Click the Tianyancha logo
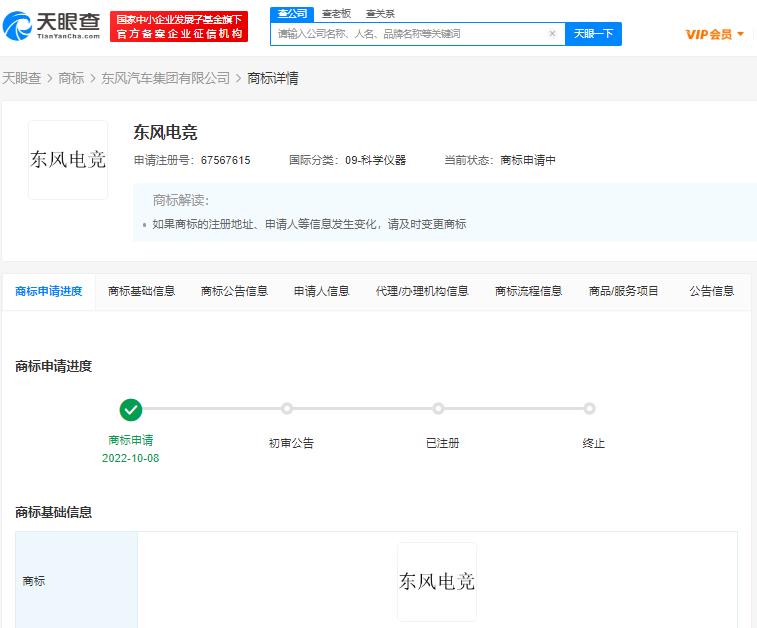The height and width of the screenshot is (628, 757). coord(52,26)
